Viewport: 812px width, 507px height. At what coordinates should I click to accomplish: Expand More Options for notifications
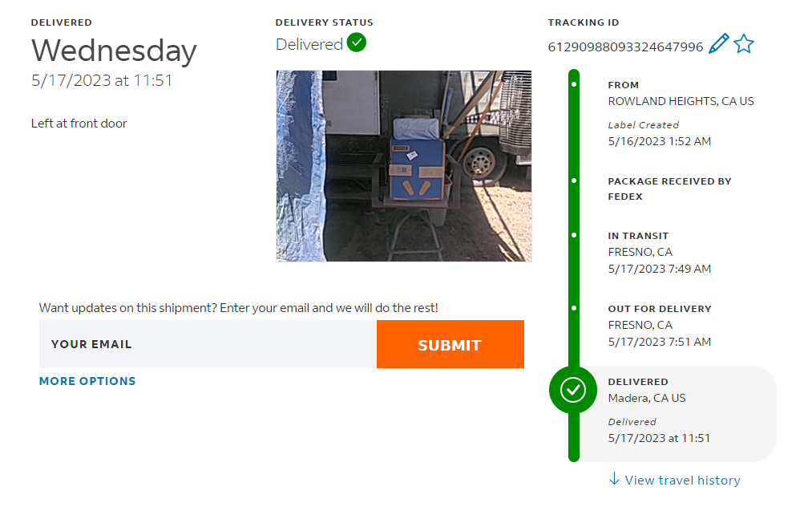click(87, 381)
